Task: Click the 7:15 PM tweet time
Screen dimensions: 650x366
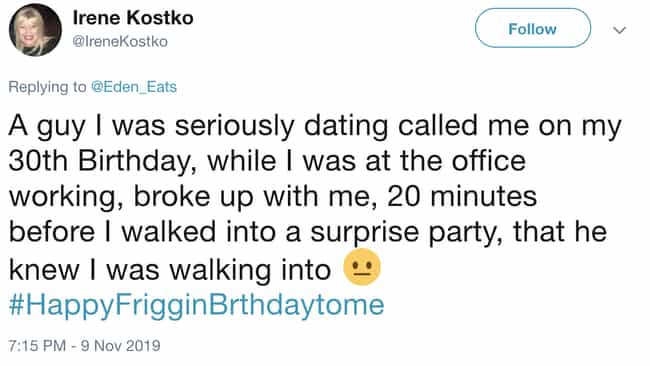Action: coord(37,345)
